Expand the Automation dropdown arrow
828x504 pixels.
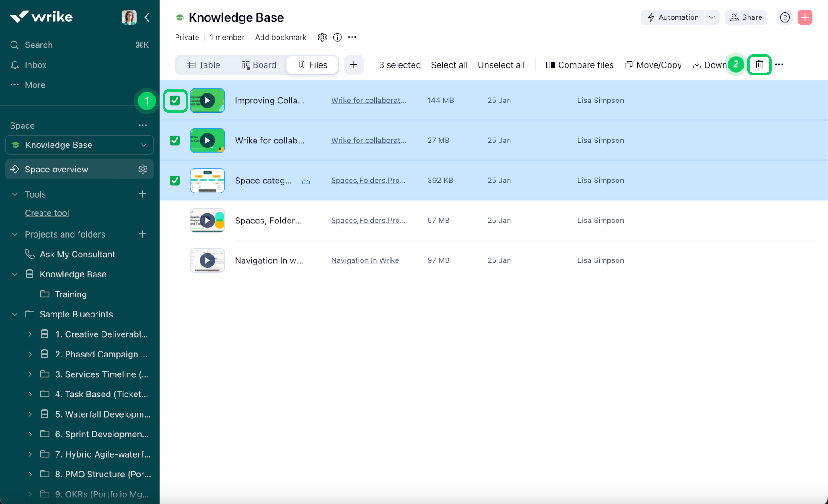712,17
